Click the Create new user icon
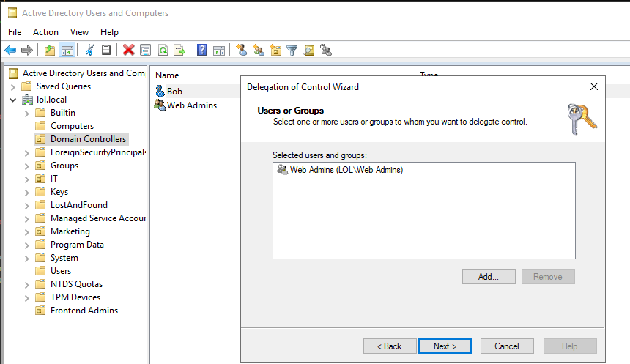Viewport: 630px width, 364px height. 242,51
